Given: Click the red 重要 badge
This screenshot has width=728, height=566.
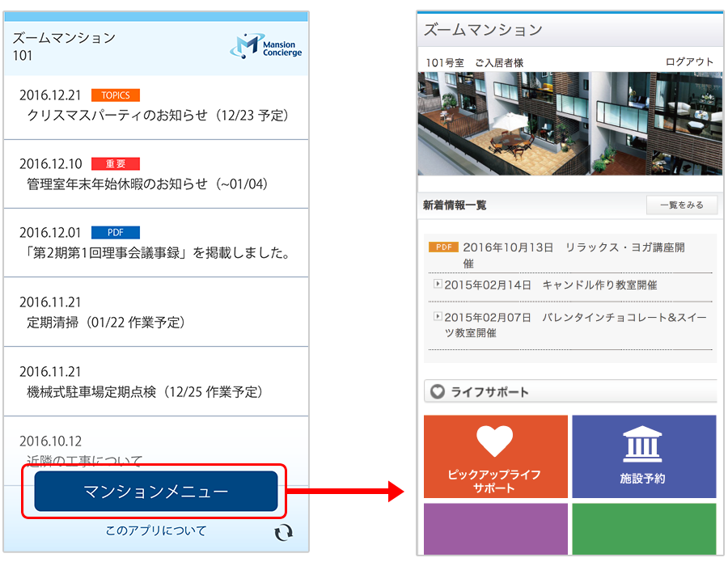Looking at the screenshot, I should (116, 164).
